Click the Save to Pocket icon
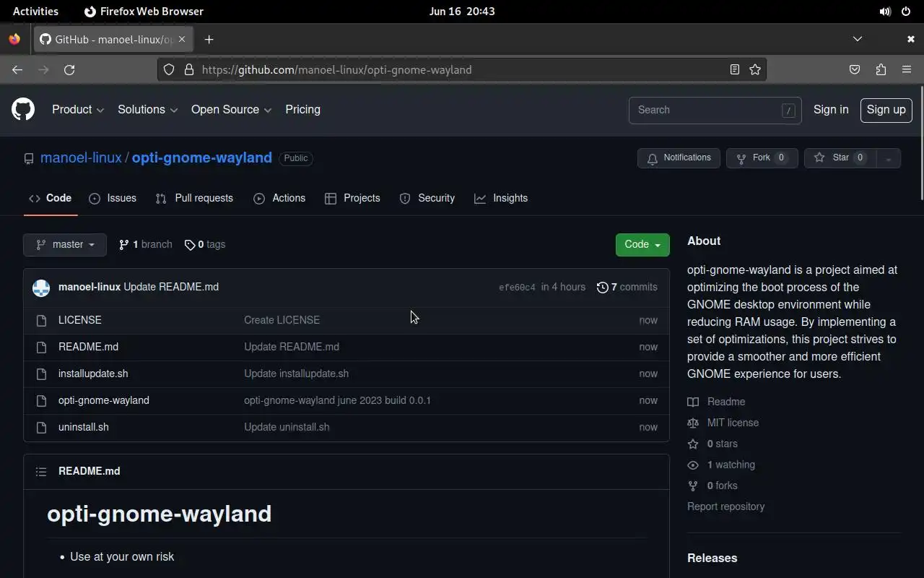Viewport: 924px width, 578px height. 855,70
